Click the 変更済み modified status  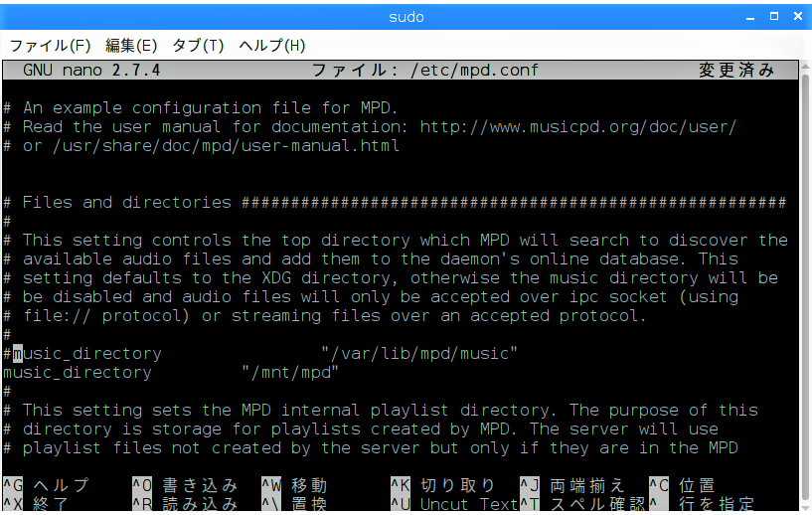[736, 70]
